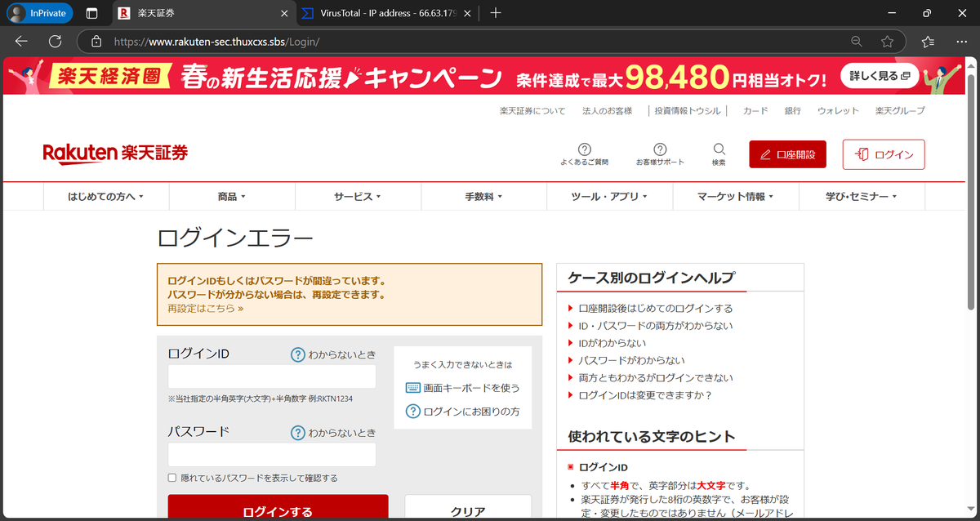Viewport: 980px width, 521px height.
Task: Click わからないとき help beside パスワード
Action: (x=334, y=433)
